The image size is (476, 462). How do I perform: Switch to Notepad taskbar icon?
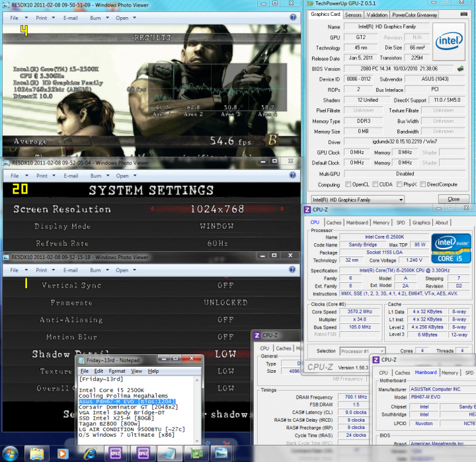point(169,454)
